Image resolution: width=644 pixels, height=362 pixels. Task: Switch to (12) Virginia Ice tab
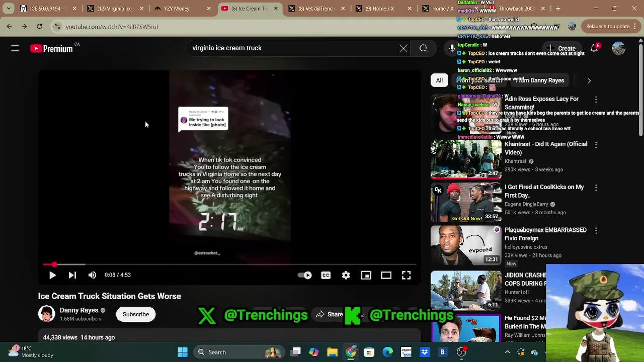pos(115,9)
